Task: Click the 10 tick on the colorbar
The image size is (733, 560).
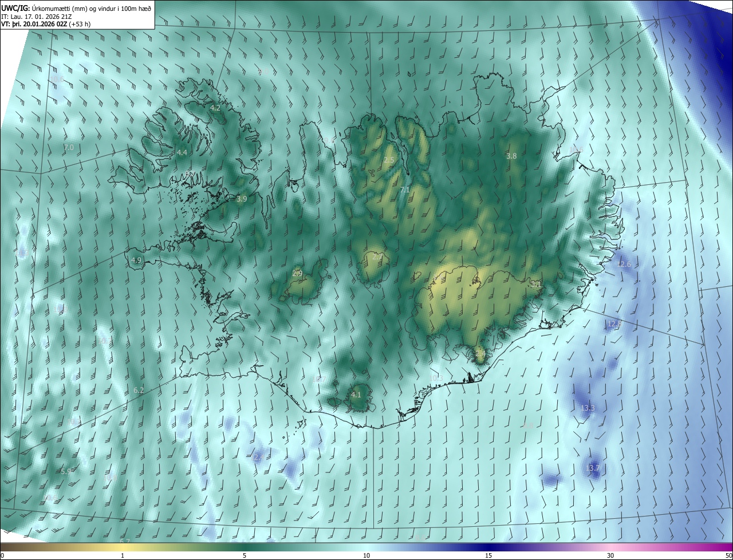Action: [x=366, y=555]
